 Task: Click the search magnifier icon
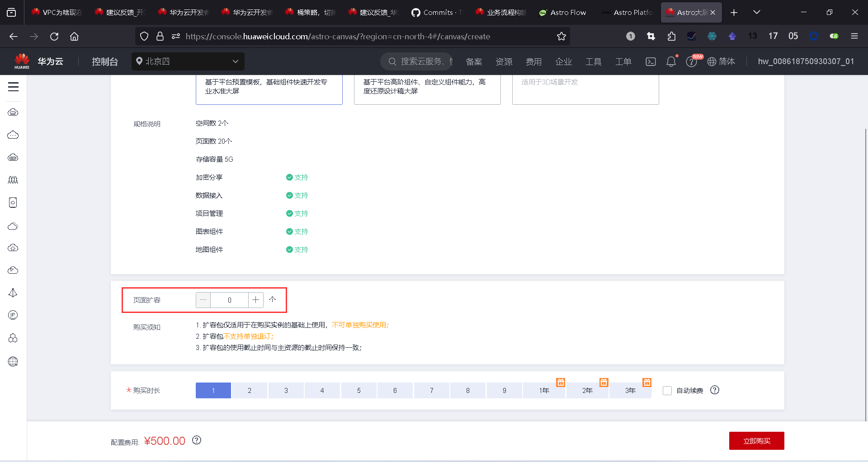click(392, 61)
